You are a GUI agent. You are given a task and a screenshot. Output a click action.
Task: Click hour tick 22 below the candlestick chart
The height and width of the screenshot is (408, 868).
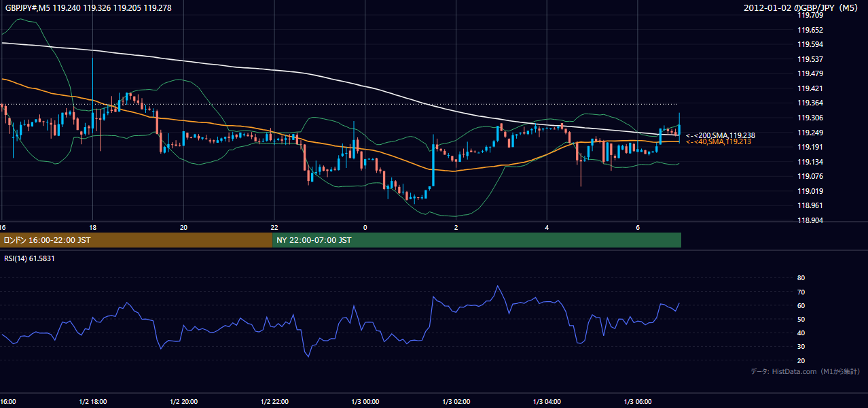click(x=274, y=226)
